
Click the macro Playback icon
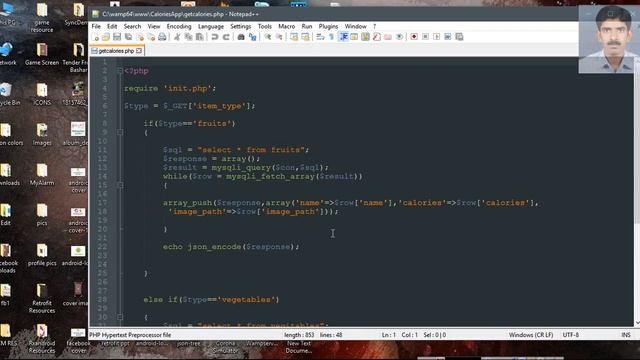(436, 37)
